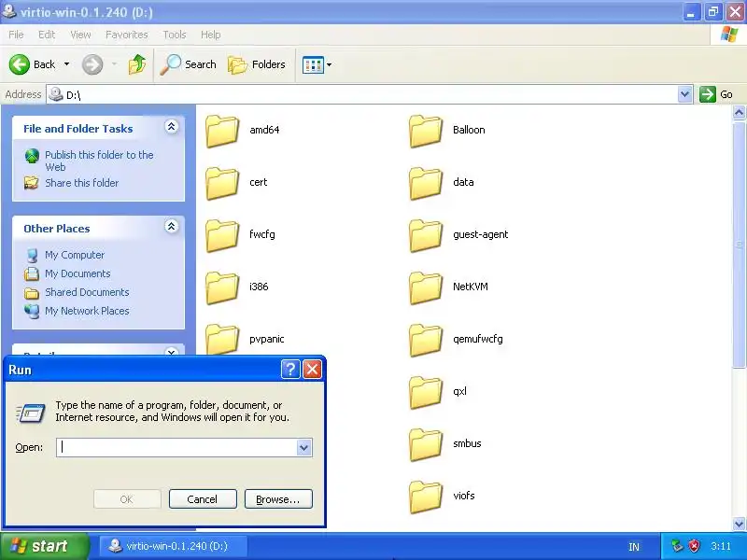Click the Publish to Web globe icon

click(x=32, y=156)
